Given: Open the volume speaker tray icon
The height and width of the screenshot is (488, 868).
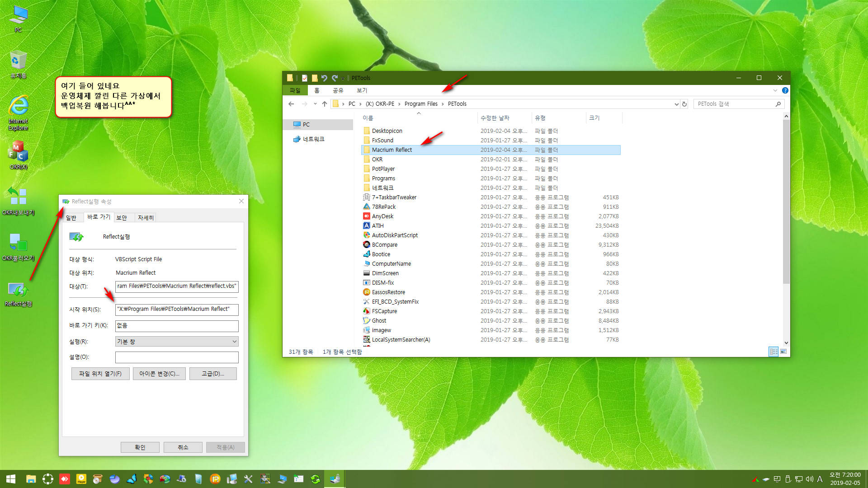Looking at the screenshot, I should click(x=809, y=479).
